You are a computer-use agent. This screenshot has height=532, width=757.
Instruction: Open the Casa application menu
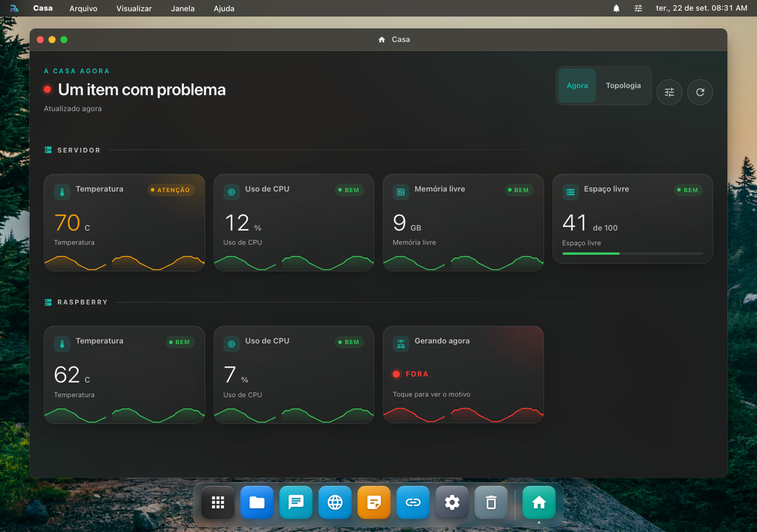43,8
